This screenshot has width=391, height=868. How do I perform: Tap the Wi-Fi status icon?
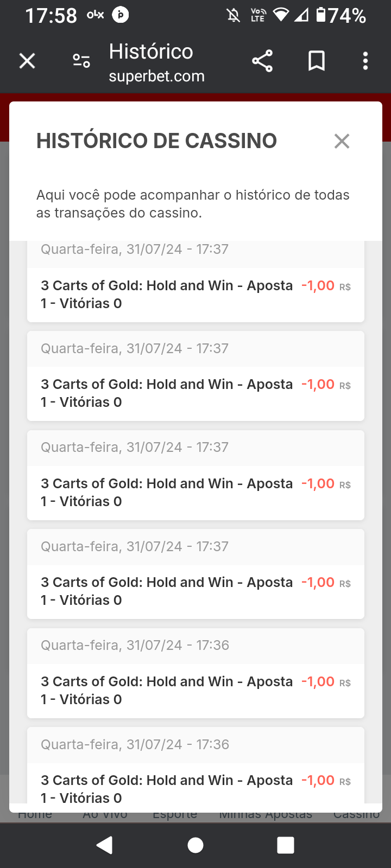[x=281, y=15]
